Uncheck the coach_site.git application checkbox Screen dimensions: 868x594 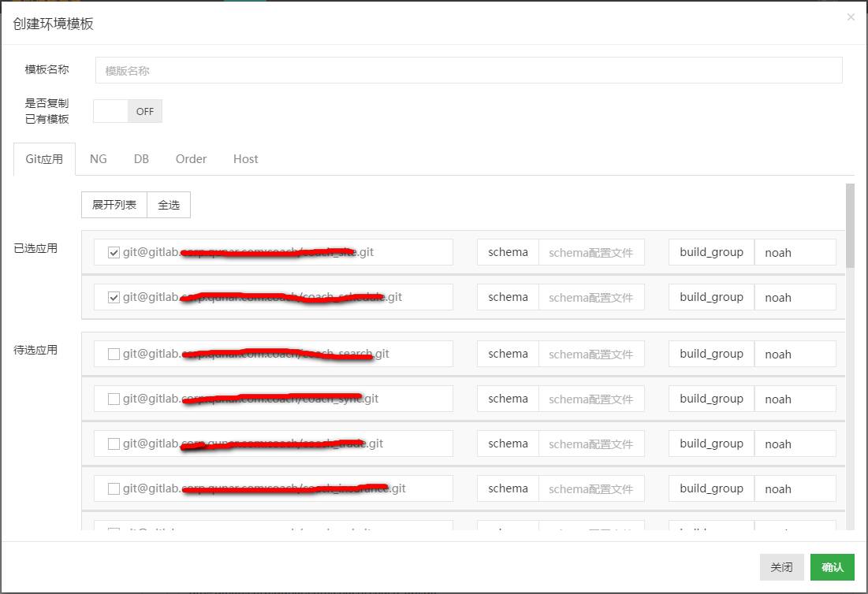pyautogui.click(x=114, y=253)
